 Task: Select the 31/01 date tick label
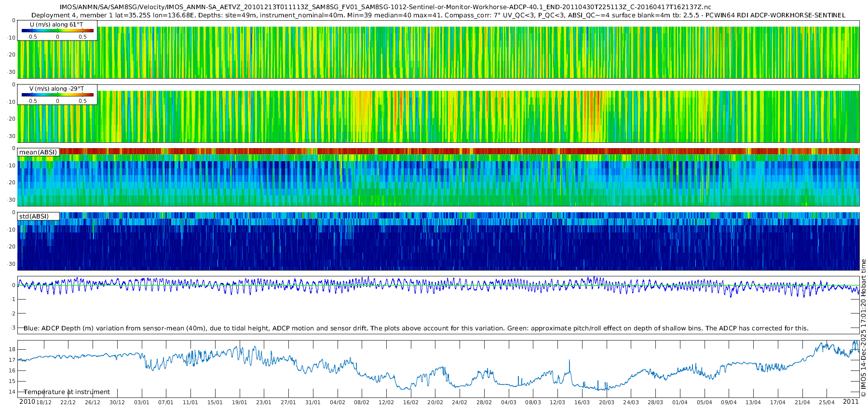(312, 403)
